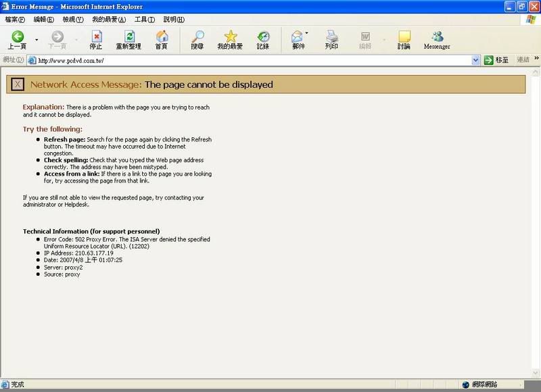Image resolution: width=541 pixels, height=392 pixels.
Task: Click the 'Check spelling:' bullet text
Action: click(66, 160)
